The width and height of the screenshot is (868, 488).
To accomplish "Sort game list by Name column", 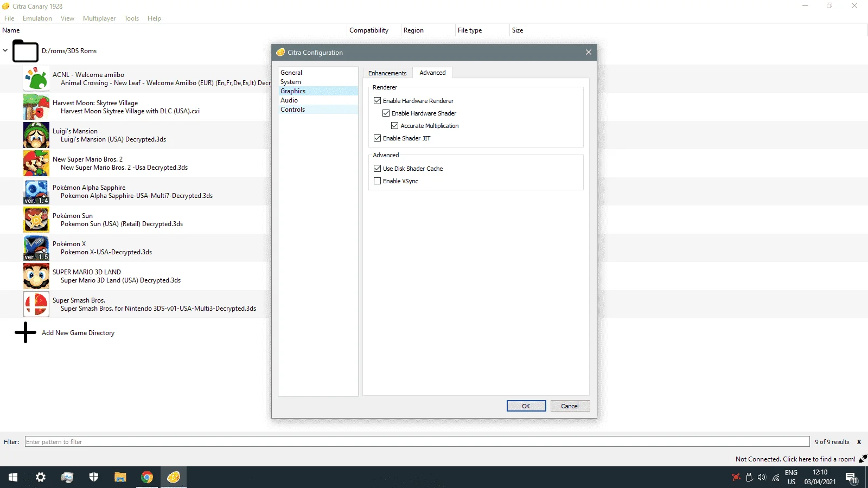I will (x=173, y=30).
